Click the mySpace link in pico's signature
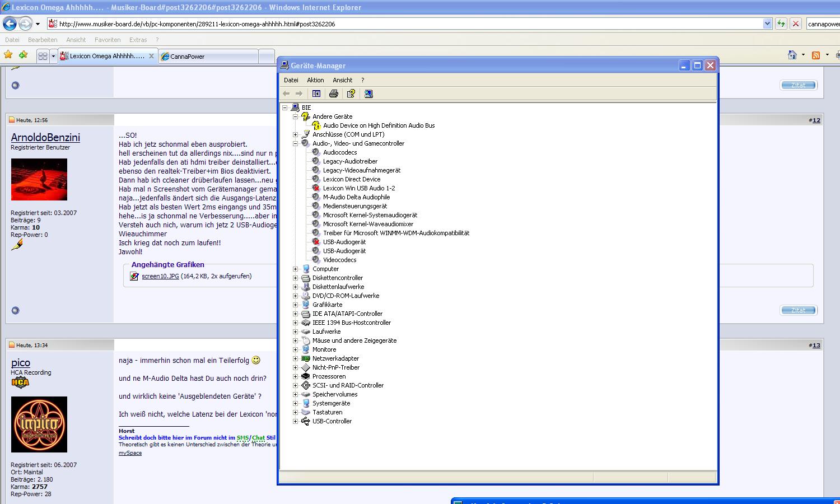Viewport: 840px width, 504px height. [x=130, y=452]
